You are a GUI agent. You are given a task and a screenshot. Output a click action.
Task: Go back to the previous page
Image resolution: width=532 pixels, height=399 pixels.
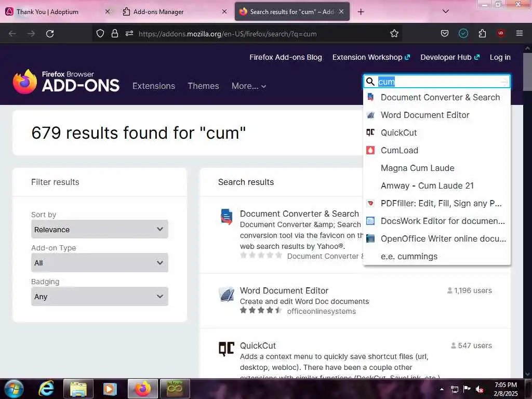(x=12, y=34)
